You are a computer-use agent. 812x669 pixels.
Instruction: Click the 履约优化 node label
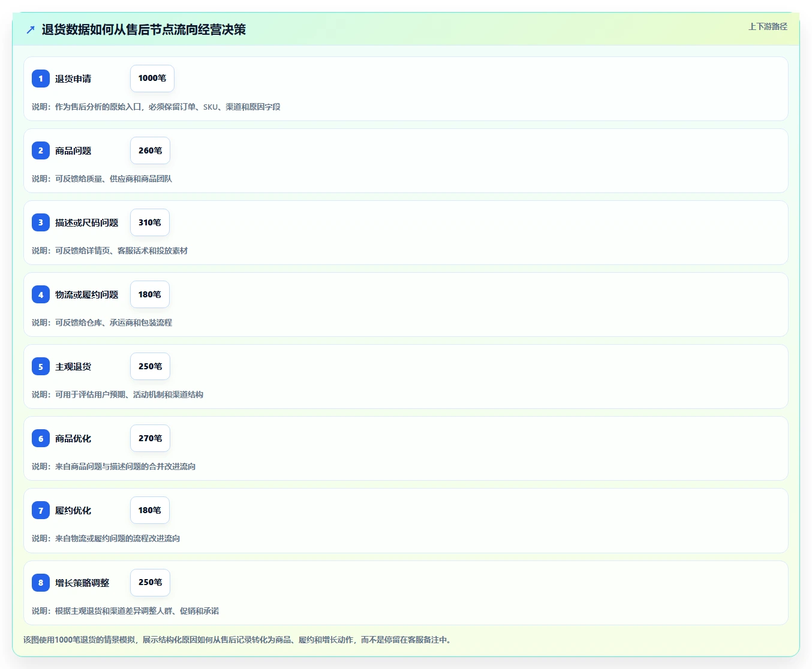(x=73, y=510)
